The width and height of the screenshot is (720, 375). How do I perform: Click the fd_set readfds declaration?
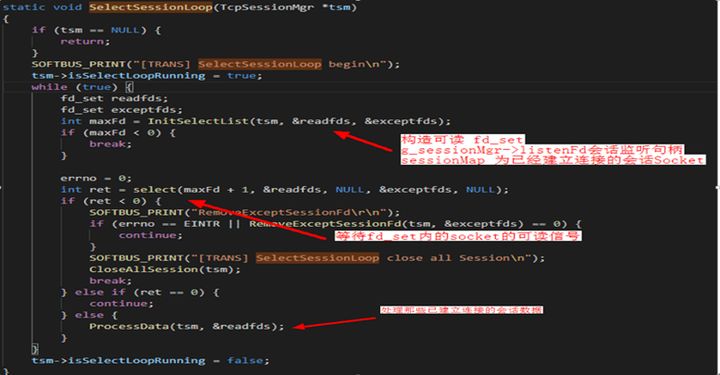(114, 98)
